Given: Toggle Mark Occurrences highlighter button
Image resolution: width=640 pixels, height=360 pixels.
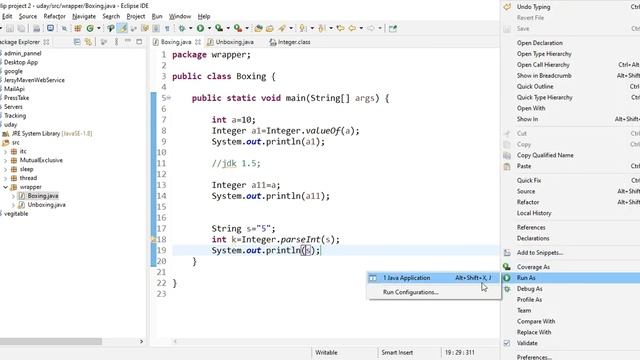Looking at the screenshot, I should coord(123,28).
